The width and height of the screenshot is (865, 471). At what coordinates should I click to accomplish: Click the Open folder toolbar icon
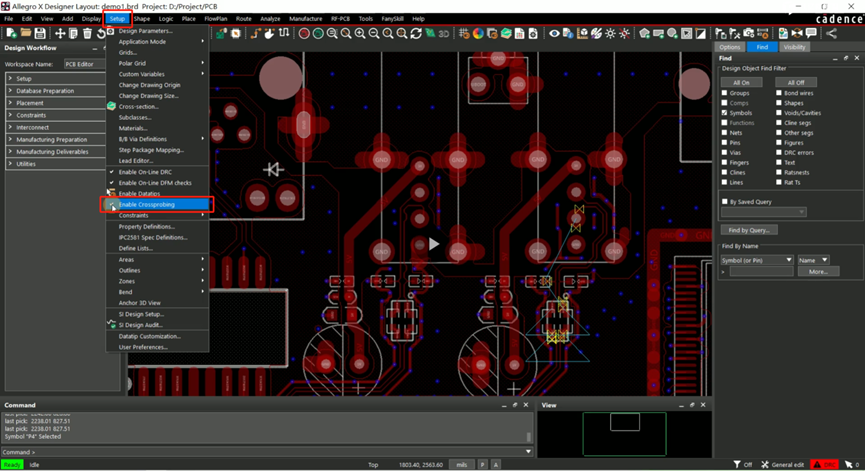click(x=25, y=34)
